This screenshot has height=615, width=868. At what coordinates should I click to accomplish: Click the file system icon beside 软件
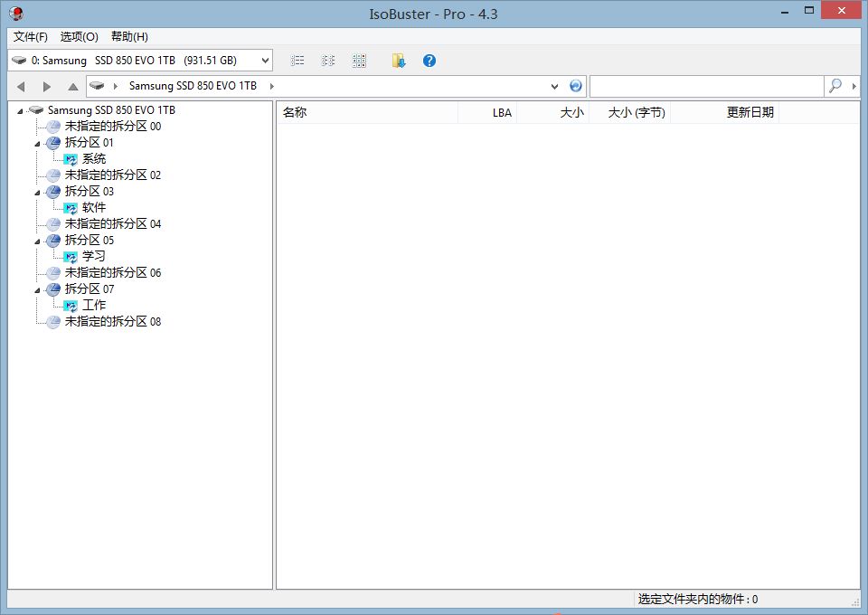(x=71, y=208)
